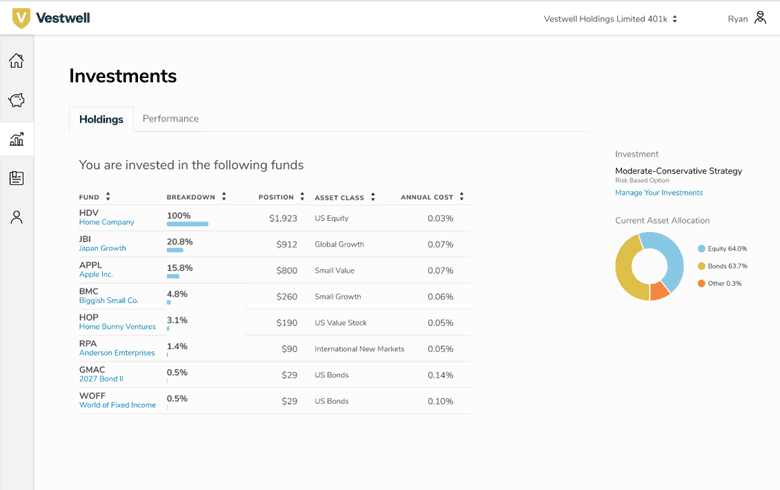Click the GMAC ticker symbol
The width and height of the screenshot is (780, 490).
92,370
